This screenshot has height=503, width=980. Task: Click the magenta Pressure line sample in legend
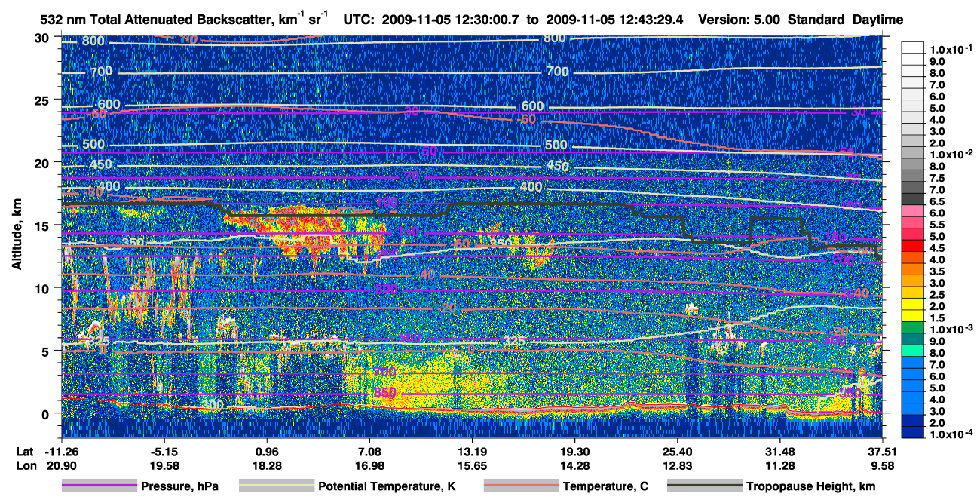[100, 486]
